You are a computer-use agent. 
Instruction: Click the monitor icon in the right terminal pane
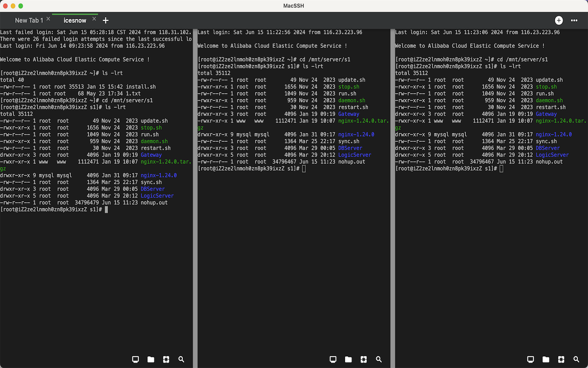coord(531,359)
